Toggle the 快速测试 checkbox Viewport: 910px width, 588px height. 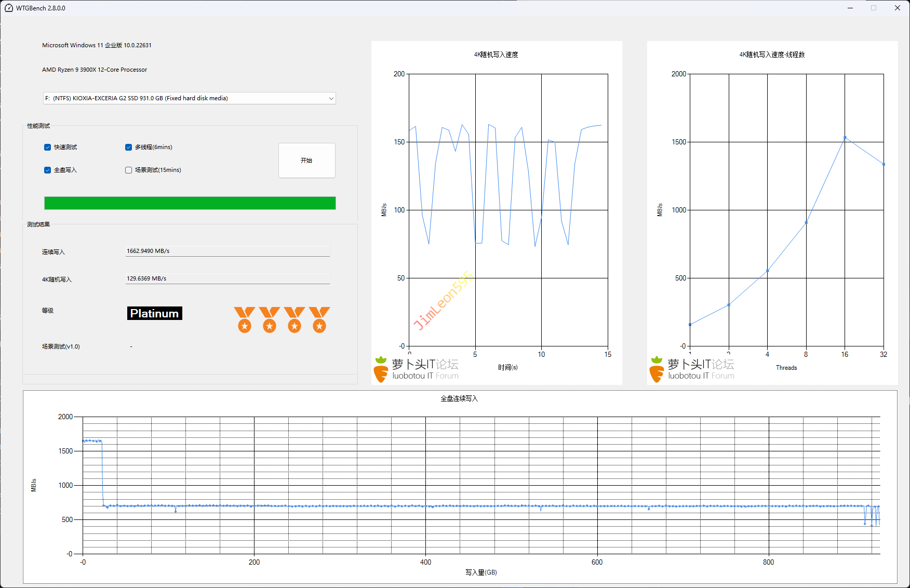tap(48, 148)
